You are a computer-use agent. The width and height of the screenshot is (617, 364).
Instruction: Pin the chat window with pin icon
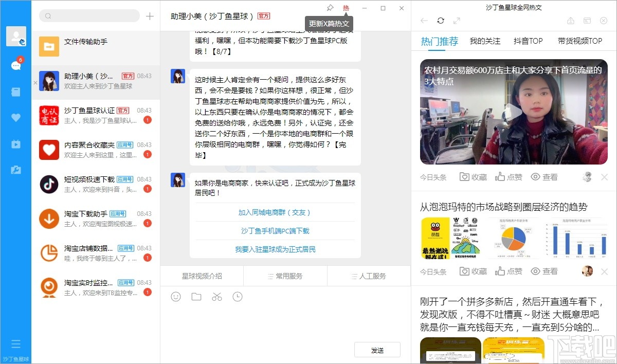pos(330,8)
